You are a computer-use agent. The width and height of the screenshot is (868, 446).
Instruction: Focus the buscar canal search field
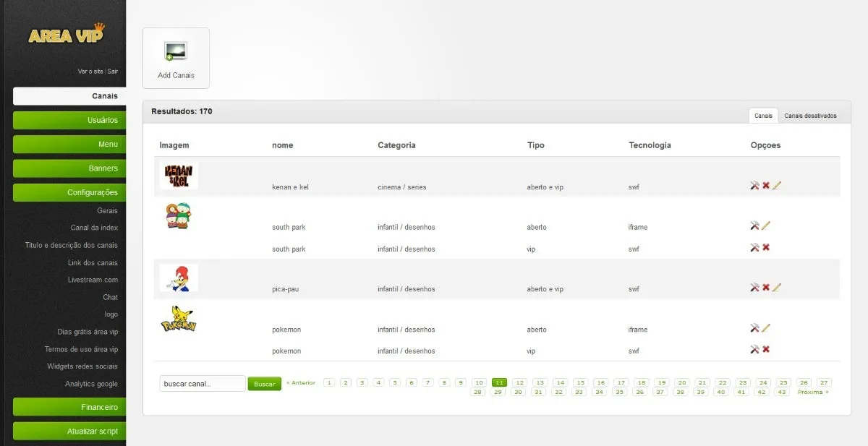[x=203, y=383]
